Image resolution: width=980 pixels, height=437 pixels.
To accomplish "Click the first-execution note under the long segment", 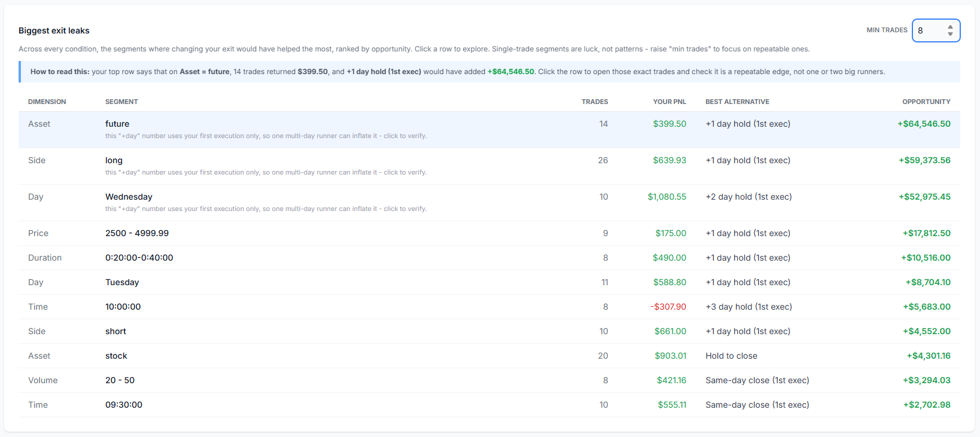I will (266, 172).
